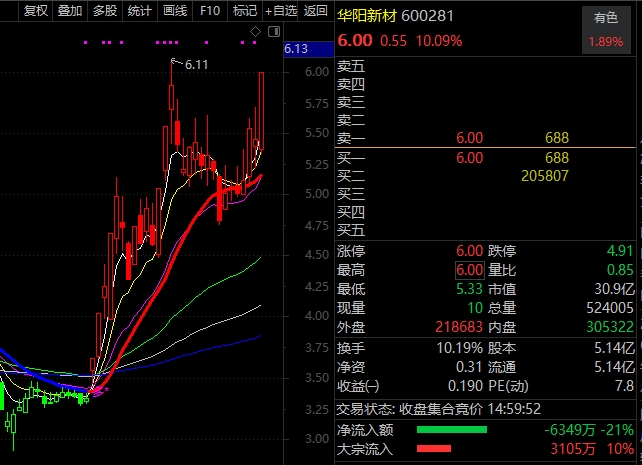Click the 跌停 value 4.91
This screenshot has width=642, height=465.
(x=620, y=251)
